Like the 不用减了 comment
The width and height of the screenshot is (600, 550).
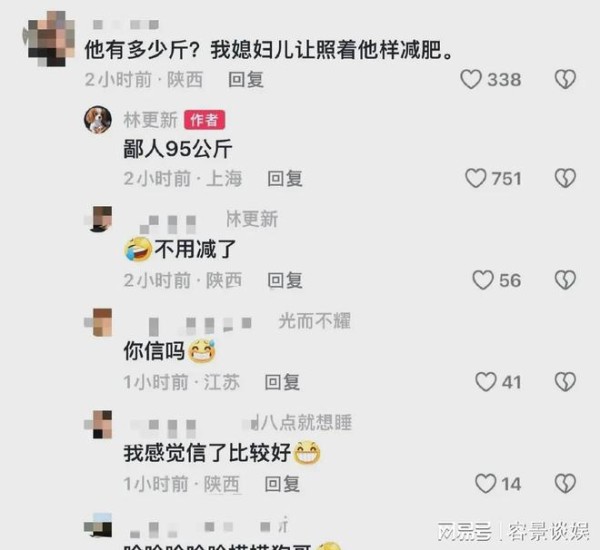point(483,280)
